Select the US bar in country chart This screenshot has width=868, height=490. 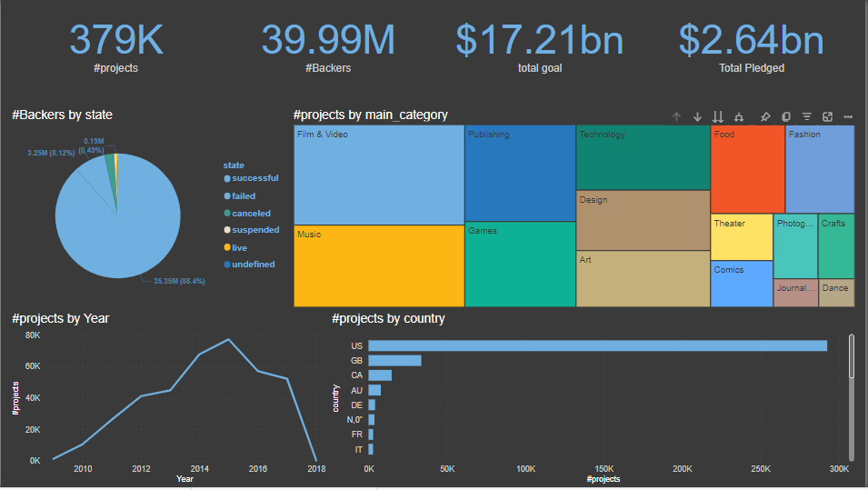(597, 345)
